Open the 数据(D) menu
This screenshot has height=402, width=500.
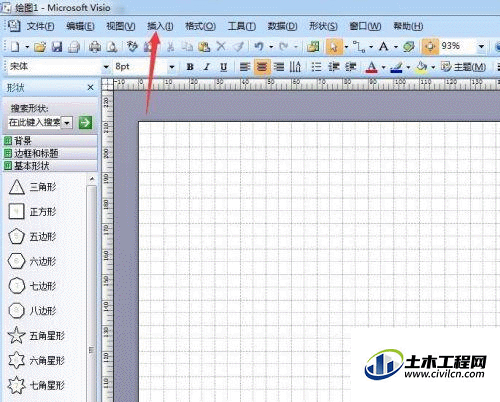point(282,26)
